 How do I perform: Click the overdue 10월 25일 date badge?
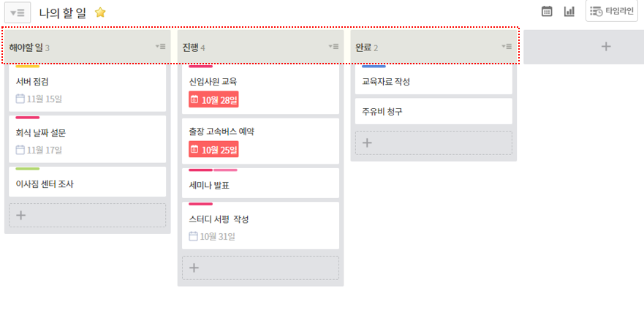(213, 150)
